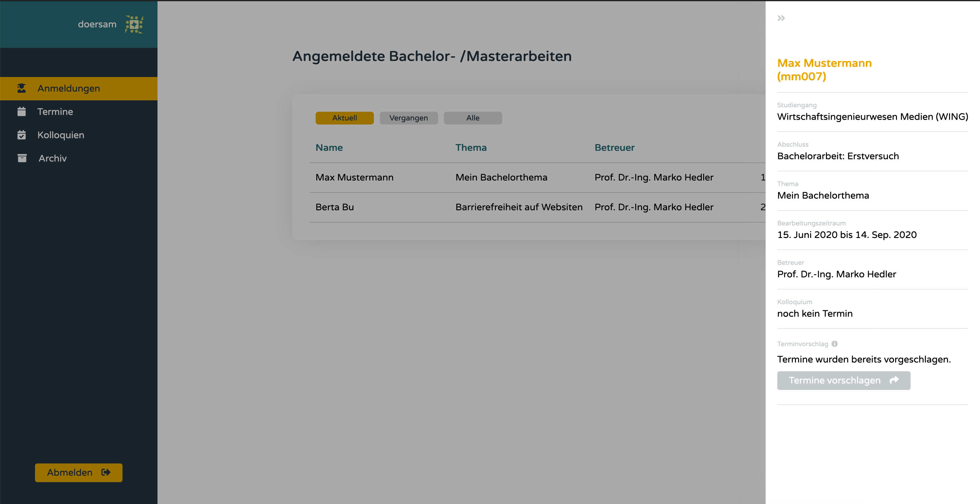Click the graduate icon beside Anmeldungen
980x504 pixels.
tap(22, 88)
